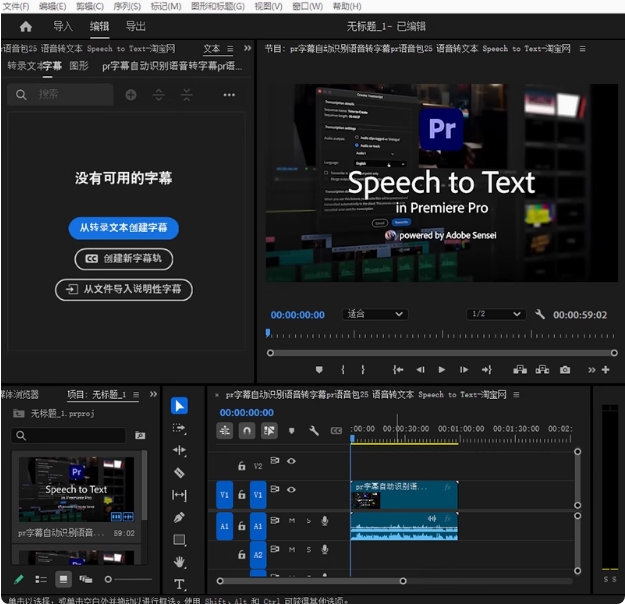Image resolution: width=625 pixels, height=604 pixels.
Task: Open the 图形 tab in Text panel
Action: tap(79, 66)
